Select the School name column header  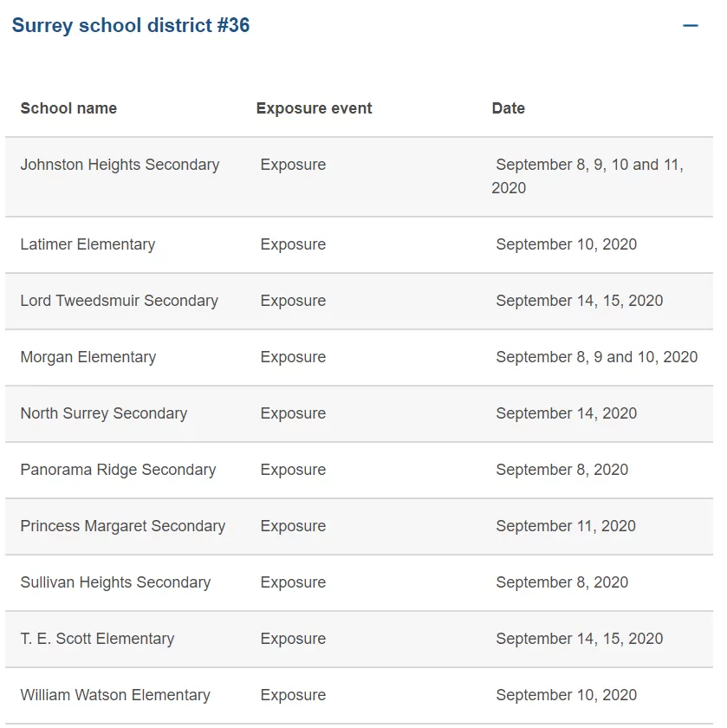click(68, 108)
